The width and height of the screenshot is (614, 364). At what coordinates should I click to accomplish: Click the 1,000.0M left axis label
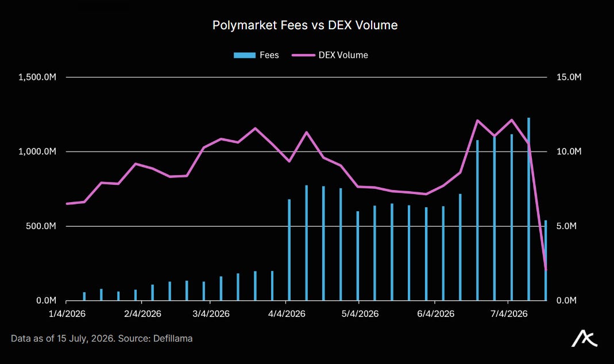[37, 152]
